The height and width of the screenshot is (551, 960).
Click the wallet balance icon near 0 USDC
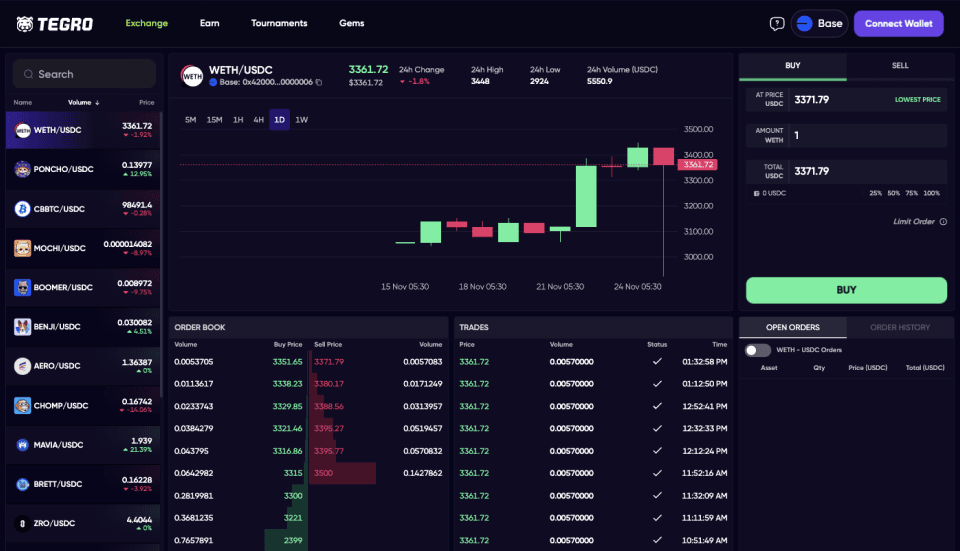(756, 193)
